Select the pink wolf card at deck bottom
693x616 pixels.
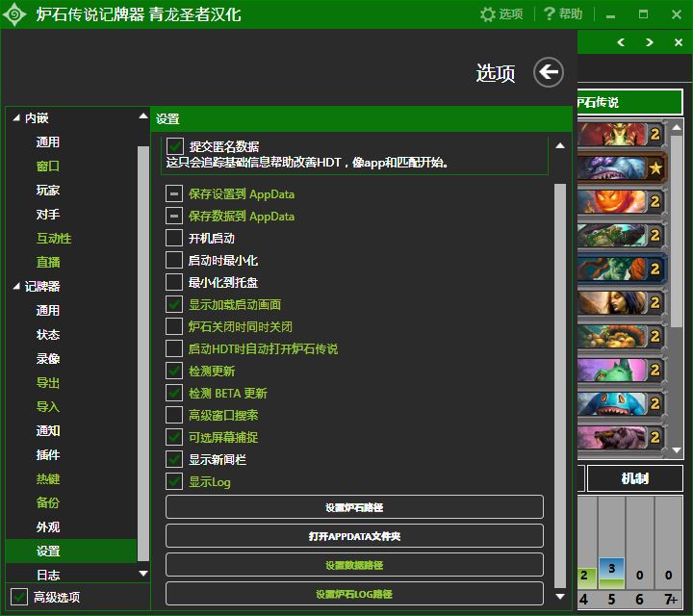click(621, 437)
